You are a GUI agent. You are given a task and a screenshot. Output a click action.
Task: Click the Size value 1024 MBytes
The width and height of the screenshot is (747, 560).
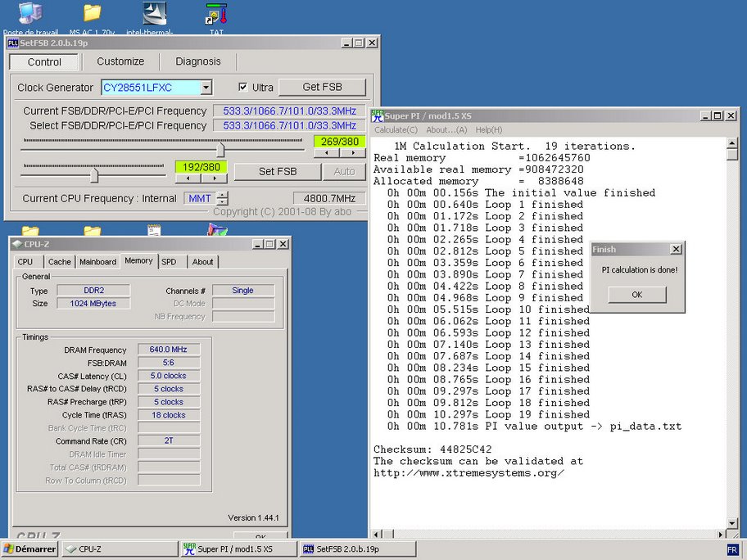(93, 304)
